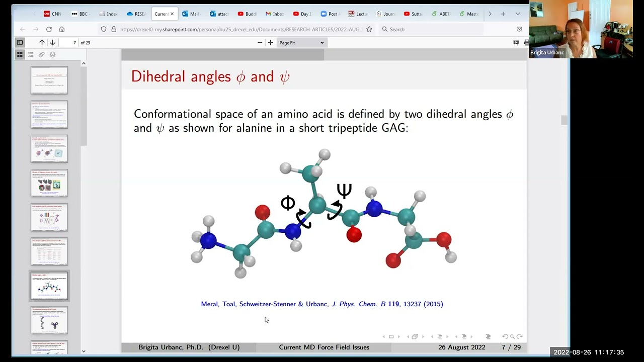The width and height of the screenshot is (644, 362).
Task: Click Beamer appendix navigation lines icon
Action: pyautogui.click(x=488, y=336)
